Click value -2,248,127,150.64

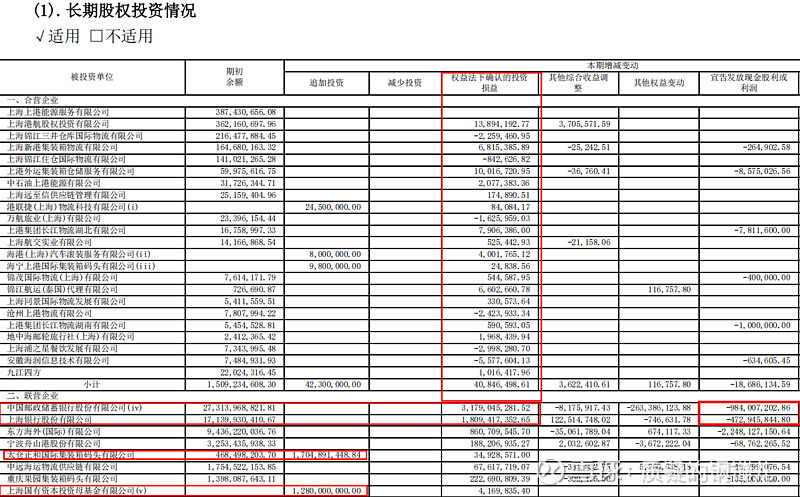click(x=755, y=432)
